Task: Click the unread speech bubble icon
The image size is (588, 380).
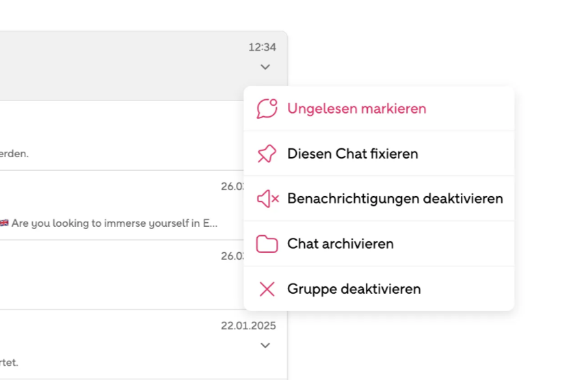Action: coord(267,109)
